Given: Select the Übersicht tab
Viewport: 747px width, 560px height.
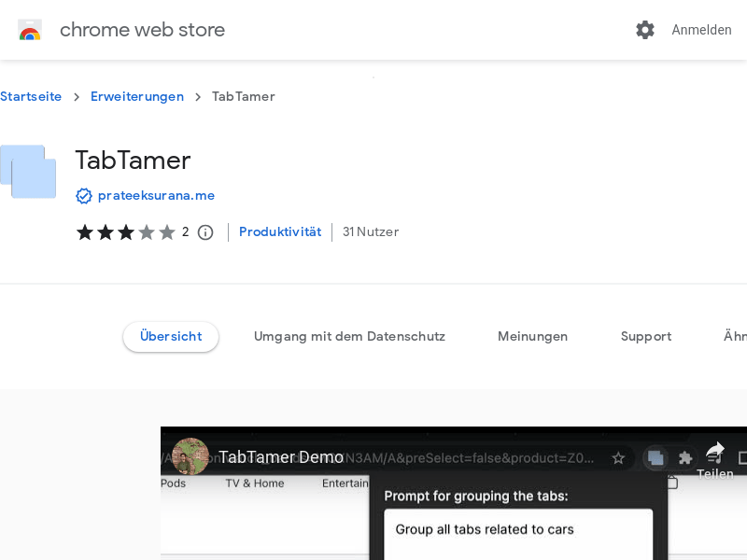Looking at the screenshot, I should (171, 337).
